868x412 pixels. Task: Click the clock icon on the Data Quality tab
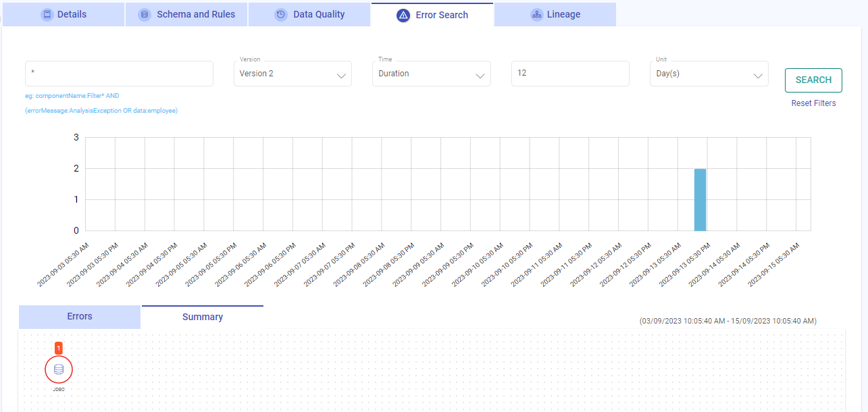(x=280, y=14)
